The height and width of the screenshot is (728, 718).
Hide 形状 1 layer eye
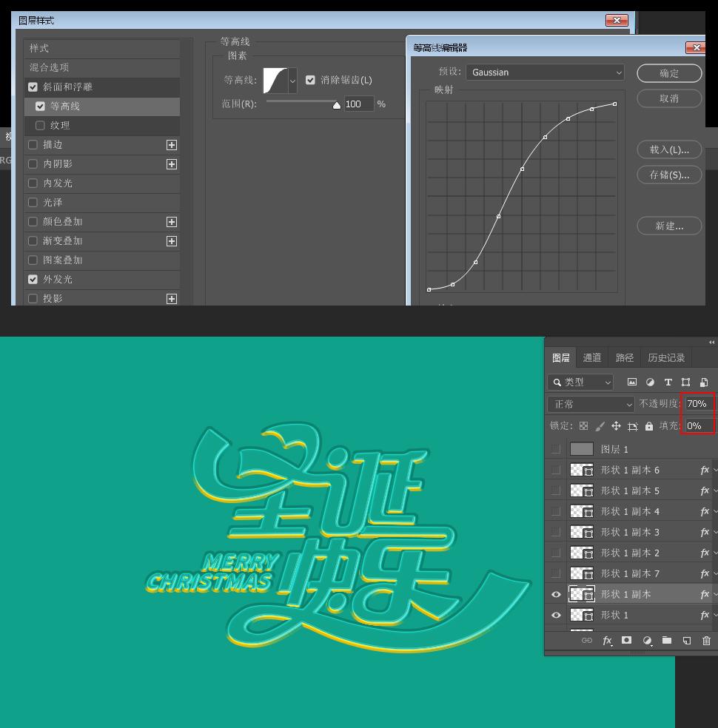point(556,616)
